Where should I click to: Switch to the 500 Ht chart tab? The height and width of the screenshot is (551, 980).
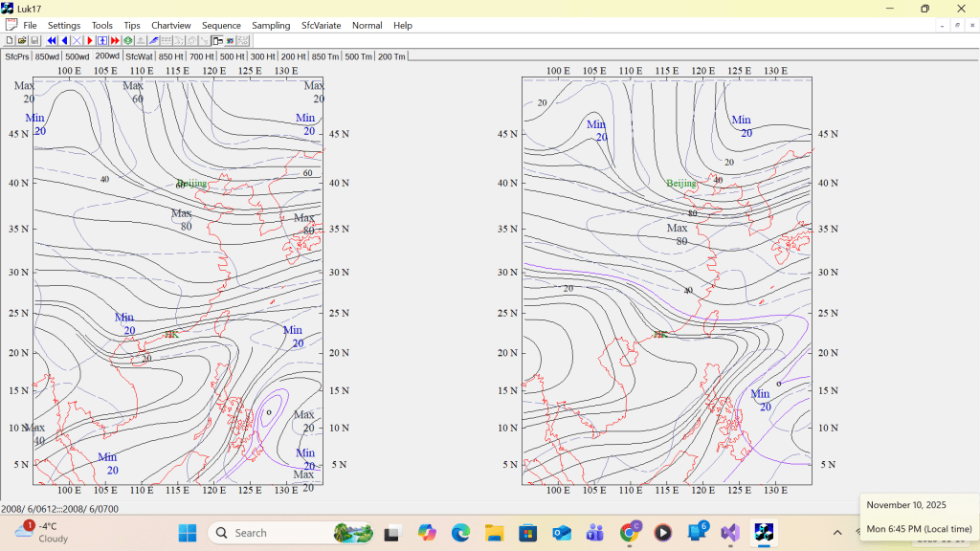(x=233, y=56)
